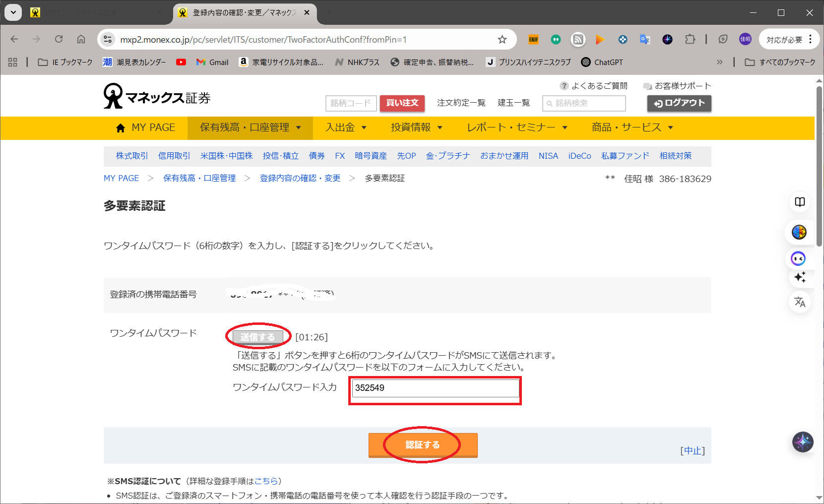This screenshot has height=504, width=824.
Task: Click the ログアウト button
Action: pyautogui.click(x=679, y=103)
